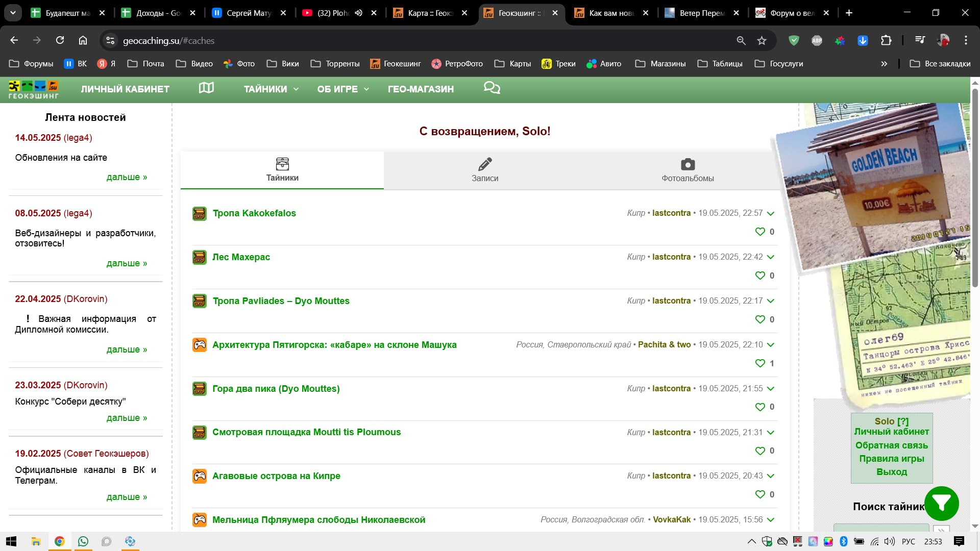Click virtual cache icon beside Агавовые острова
The image size is (980, 551).
[199, 476]
